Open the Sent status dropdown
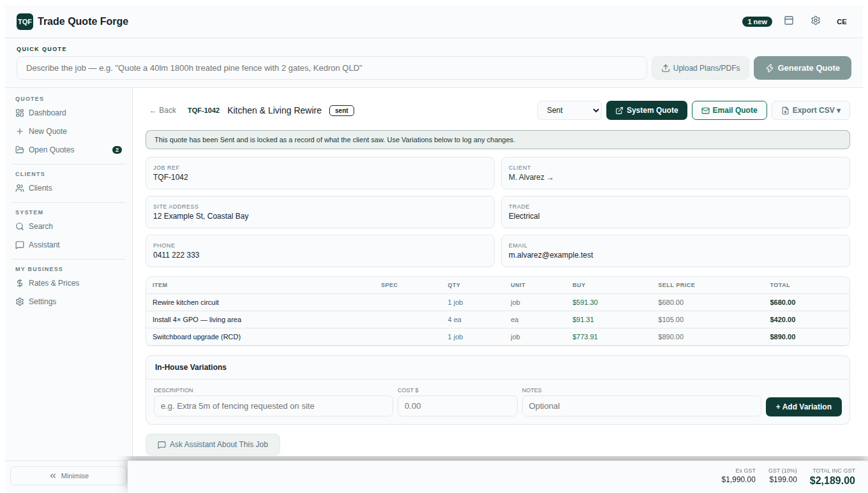 pyautogui.click(x=569, y=110)
